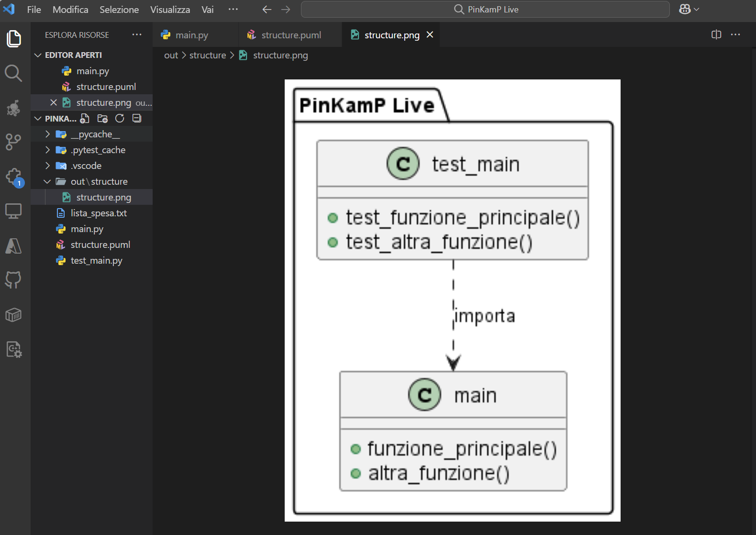756x535 pixels.
Task: Open the Search view icon
Action: coord(13,73)
